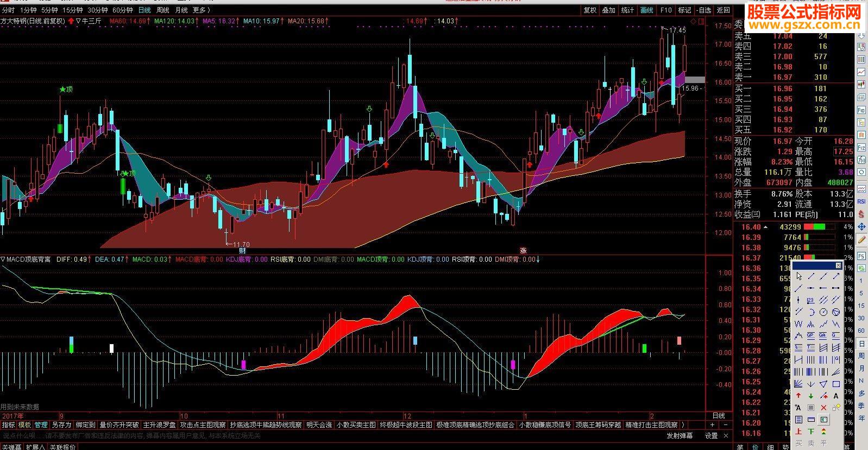
Task: Expand the 更多 periods menu
Action: tap(201, 10)
